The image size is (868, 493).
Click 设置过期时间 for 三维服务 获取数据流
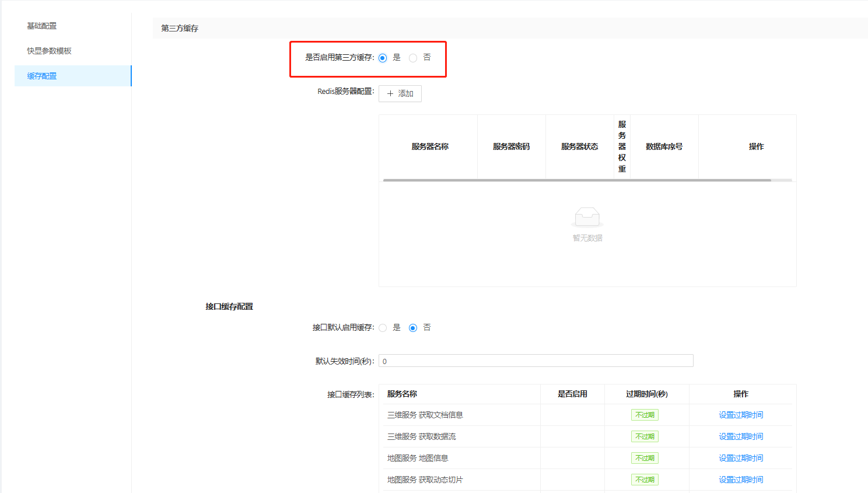click(741, 436)
